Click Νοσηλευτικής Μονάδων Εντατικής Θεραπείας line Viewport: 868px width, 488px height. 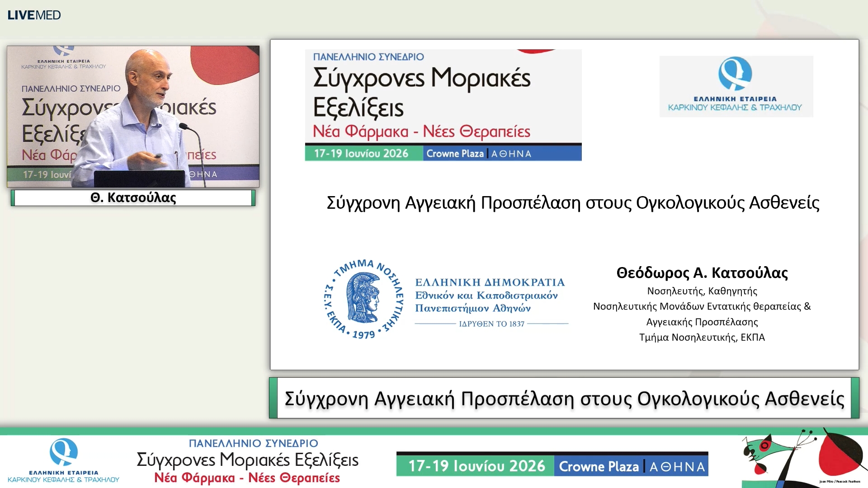tap(702, 306)
